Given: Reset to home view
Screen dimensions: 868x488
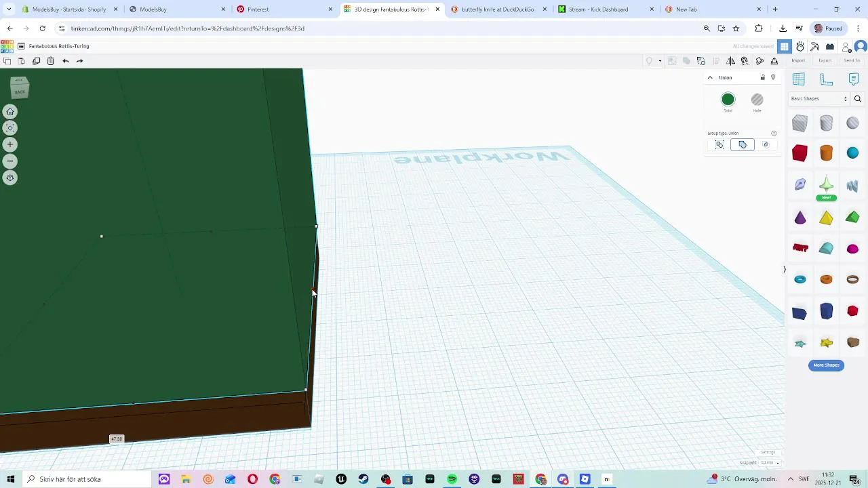Looking at the screenshot, I should (10, 112).
